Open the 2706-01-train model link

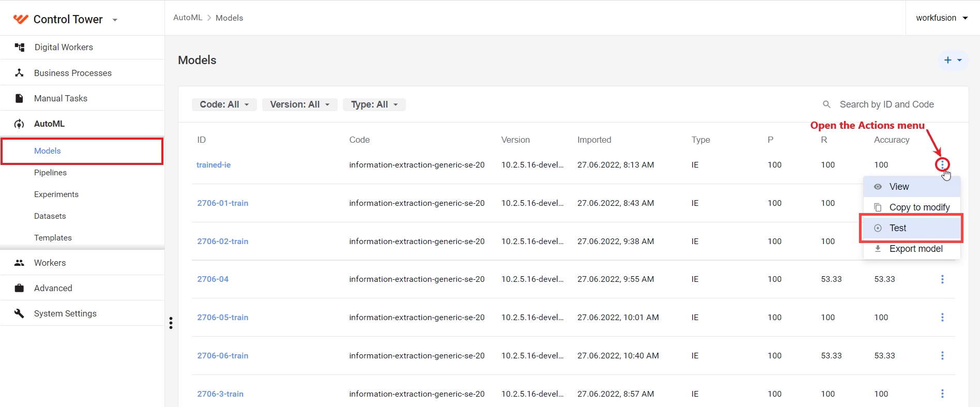pos(223,203)
